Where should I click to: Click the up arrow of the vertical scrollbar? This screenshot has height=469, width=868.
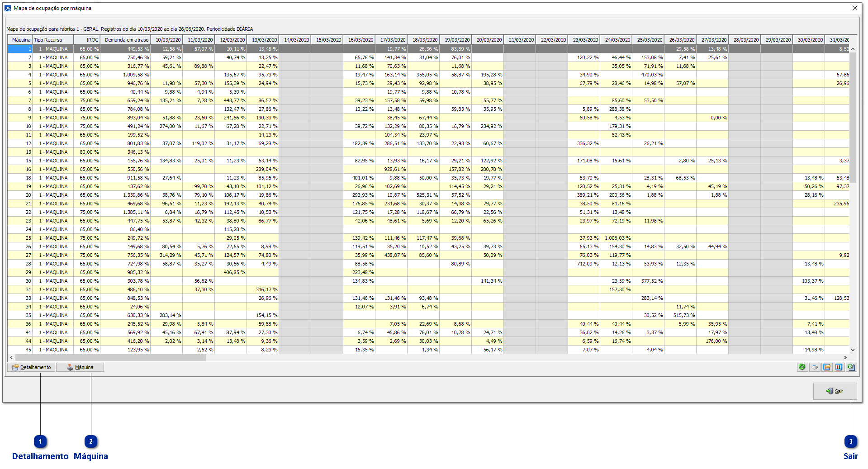(853, 49)
